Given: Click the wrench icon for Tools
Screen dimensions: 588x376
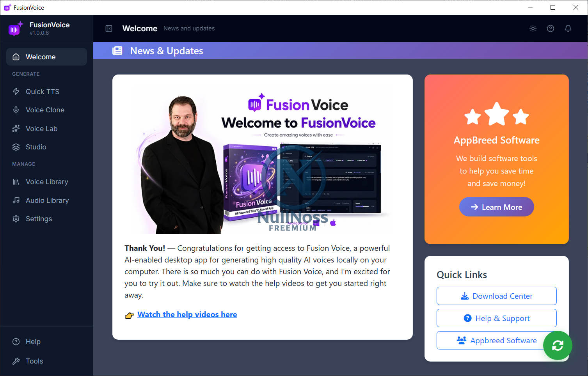Looking at the screenshot, I should 16,361.
